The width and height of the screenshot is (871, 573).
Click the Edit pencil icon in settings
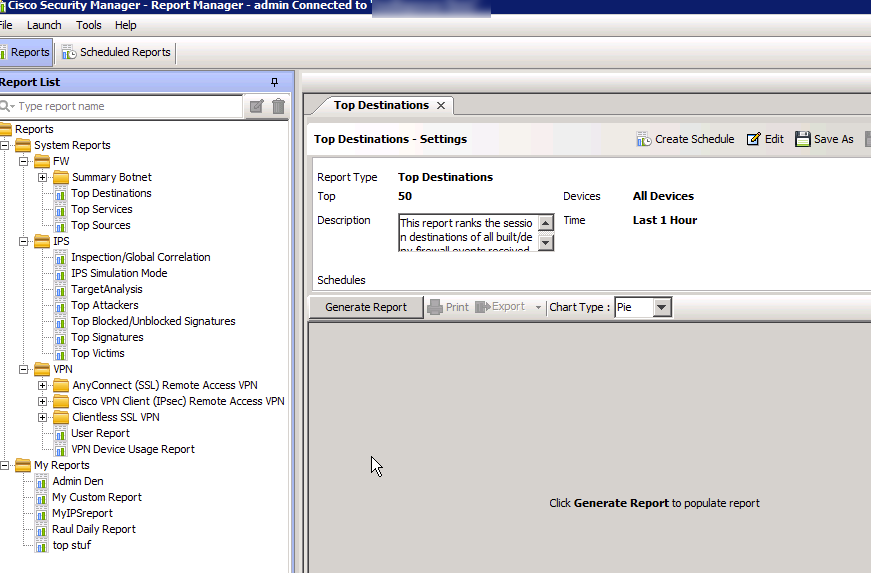click(754, 139)
